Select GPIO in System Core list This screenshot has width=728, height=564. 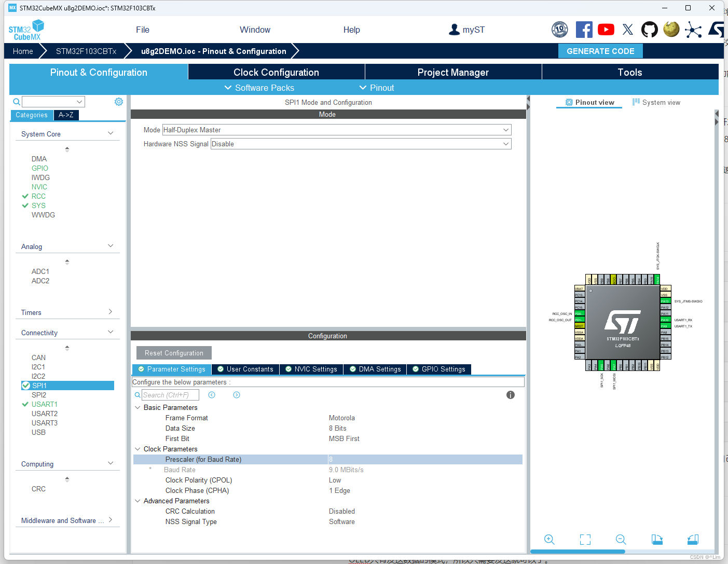coord(40,168)
